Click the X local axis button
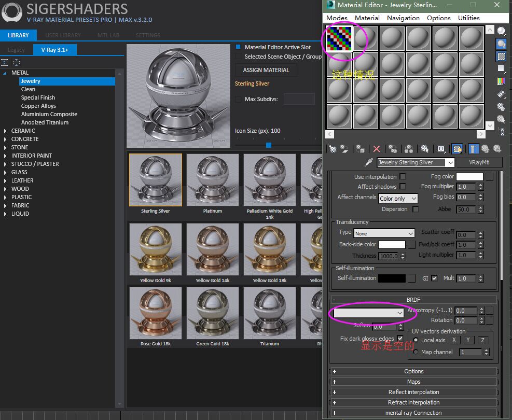 point(454,340)
